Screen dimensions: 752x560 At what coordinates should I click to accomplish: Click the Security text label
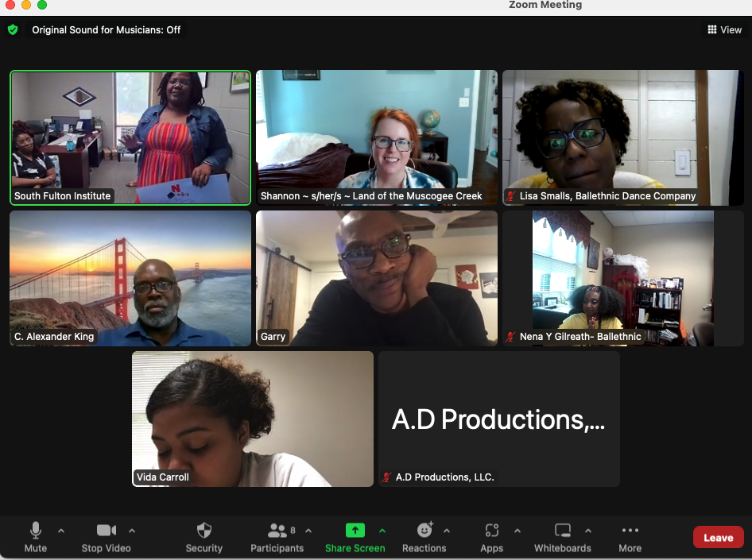click(x=204, y=548)
